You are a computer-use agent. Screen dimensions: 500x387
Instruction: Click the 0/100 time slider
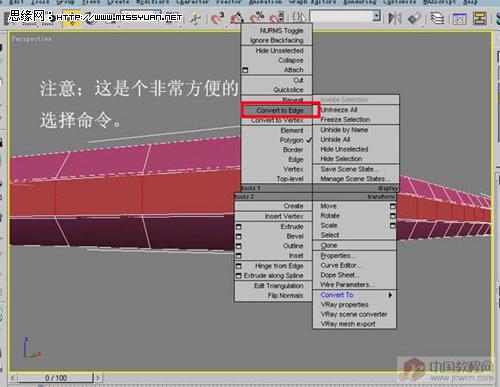56,378
